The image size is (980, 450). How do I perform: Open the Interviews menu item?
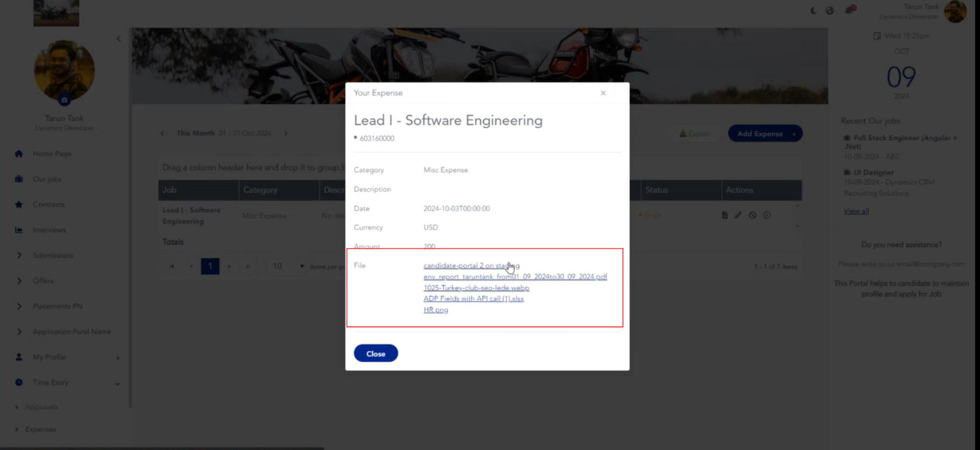tap(50, 230)
